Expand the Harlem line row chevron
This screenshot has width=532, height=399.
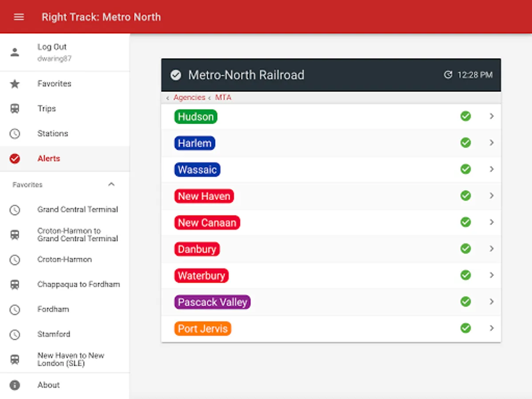point(491,143)
